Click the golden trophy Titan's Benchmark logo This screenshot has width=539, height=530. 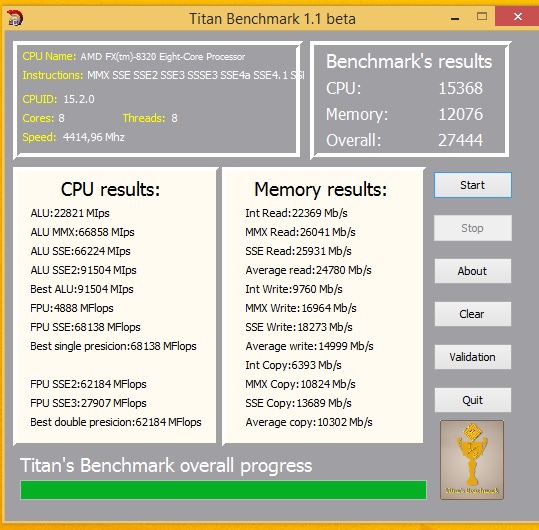[x=472, y=460]
